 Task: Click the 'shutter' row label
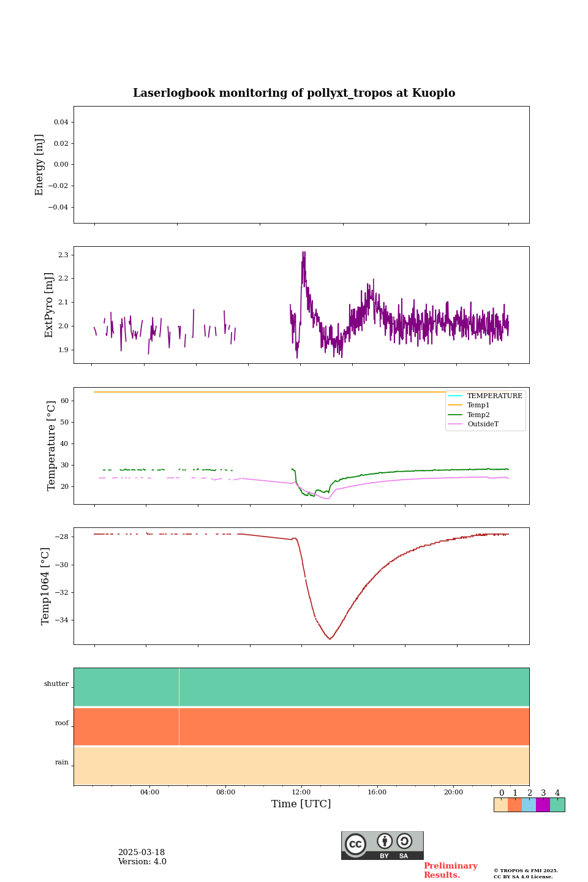[56, 684]
